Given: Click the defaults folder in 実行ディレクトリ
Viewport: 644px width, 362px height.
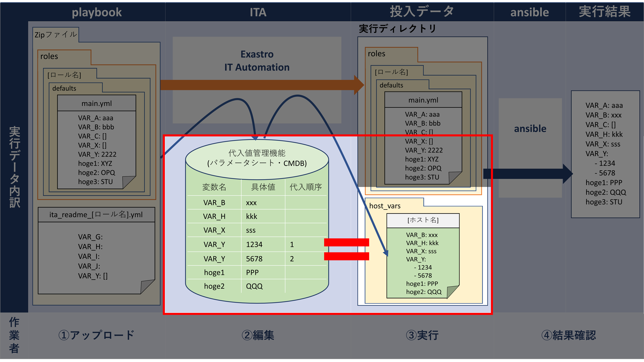Looking at the screenshot, I should coord(391,85).
